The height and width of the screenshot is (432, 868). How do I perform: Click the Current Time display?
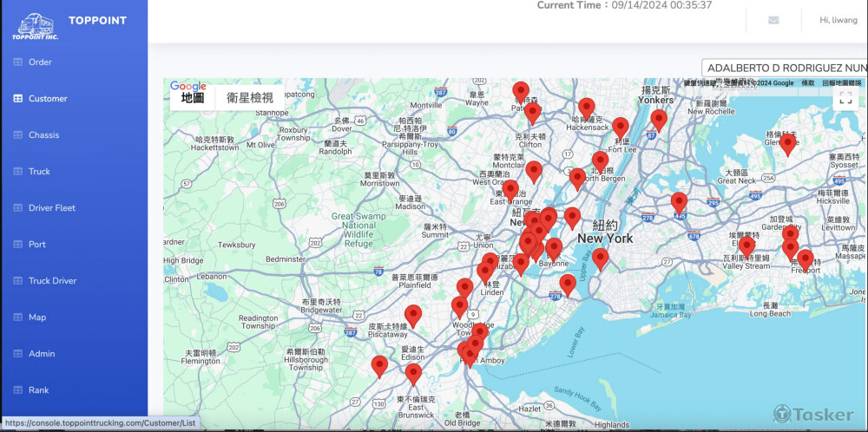point(624,5)
